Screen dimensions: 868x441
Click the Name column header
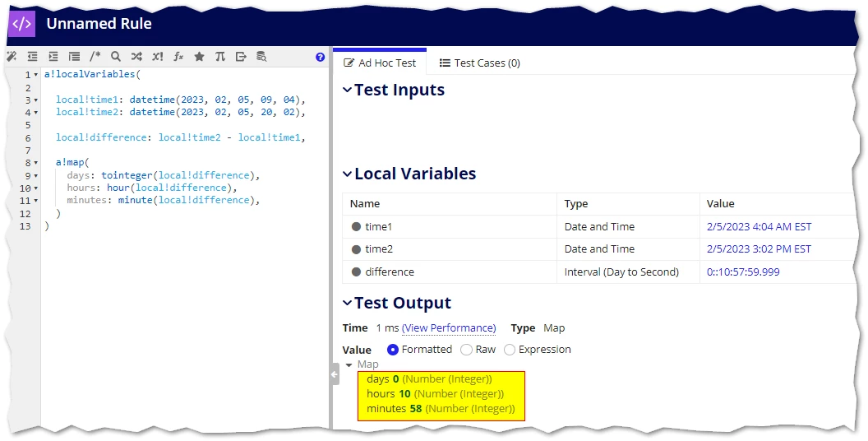click(365, 204)
